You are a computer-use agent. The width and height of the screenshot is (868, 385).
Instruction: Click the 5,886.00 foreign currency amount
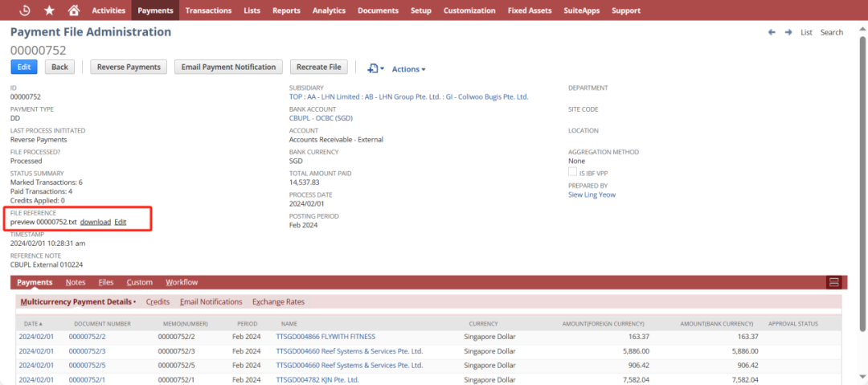(x=636, y=351)
